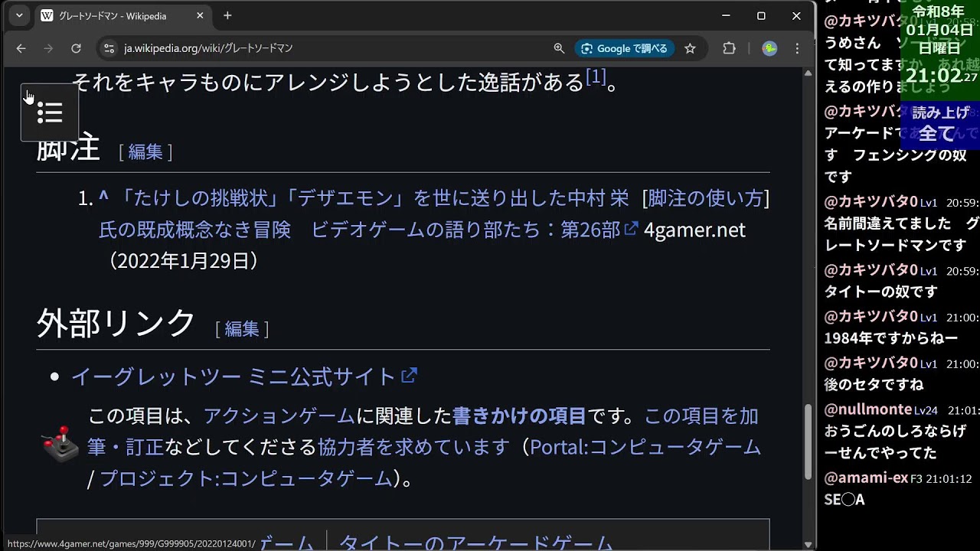Open site information icon in address bar

109,48
